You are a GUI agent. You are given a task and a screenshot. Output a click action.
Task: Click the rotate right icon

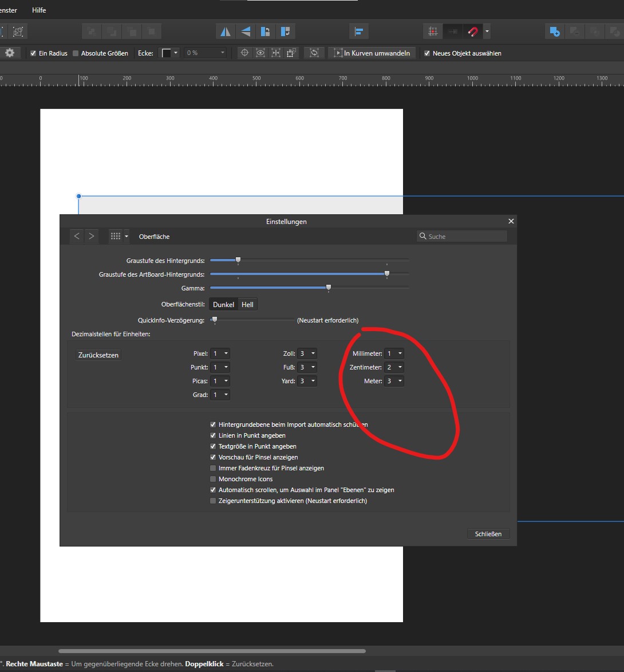[285, 32]
